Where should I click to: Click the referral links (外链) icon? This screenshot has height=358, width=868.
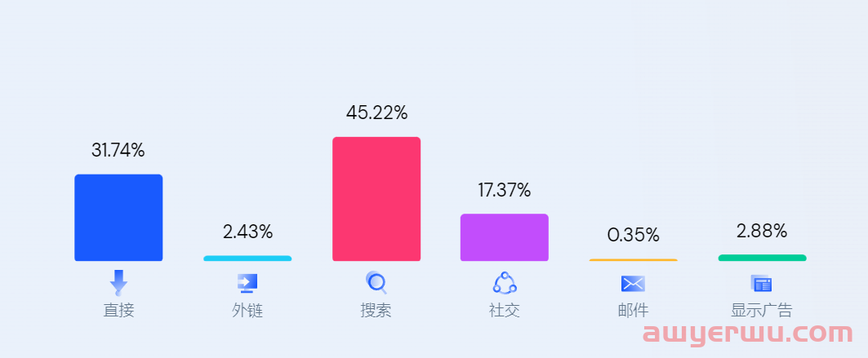pos(247,283)
